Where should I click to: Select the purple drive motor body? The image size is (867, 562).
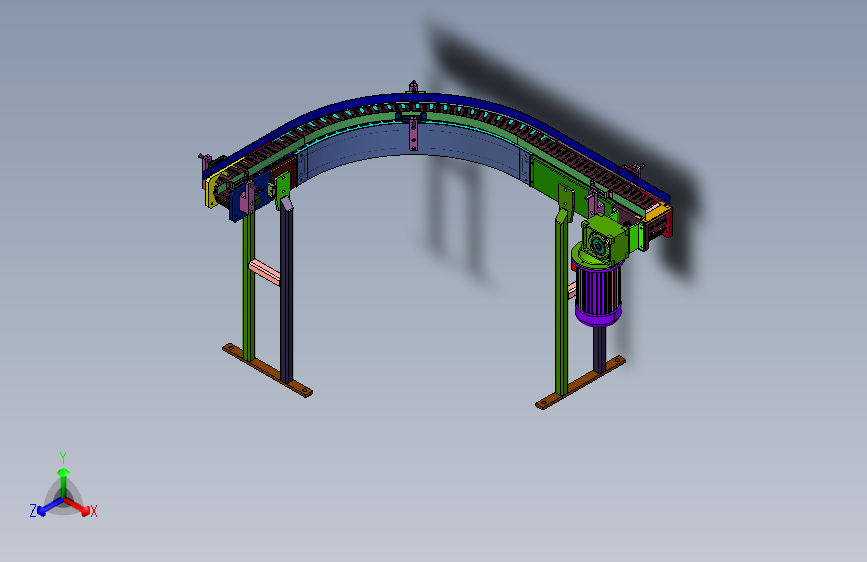598,293
